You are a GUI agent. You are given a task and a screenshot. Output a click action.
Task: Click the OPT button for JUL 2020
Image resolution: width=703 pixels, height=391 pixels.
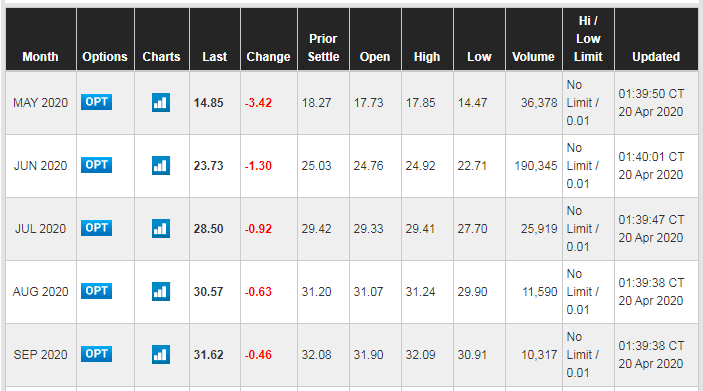click(96, 228)
